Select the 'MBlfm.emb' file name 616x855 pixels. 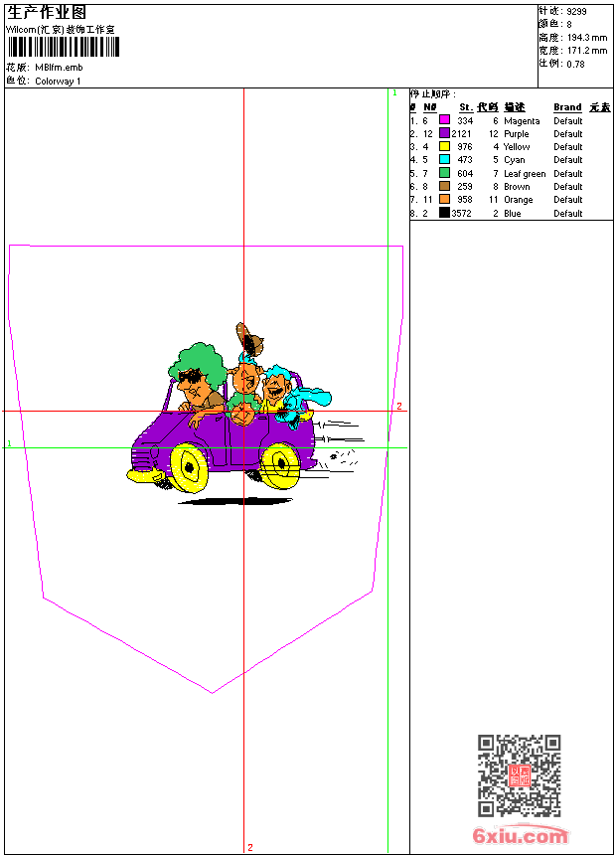point(59,67)
